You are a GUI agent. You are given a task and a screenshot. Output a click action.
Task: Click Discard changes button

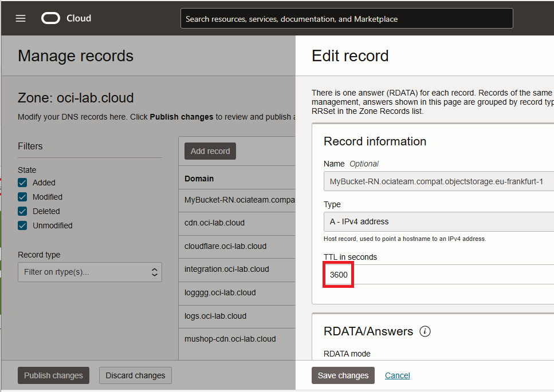point(135,375)
